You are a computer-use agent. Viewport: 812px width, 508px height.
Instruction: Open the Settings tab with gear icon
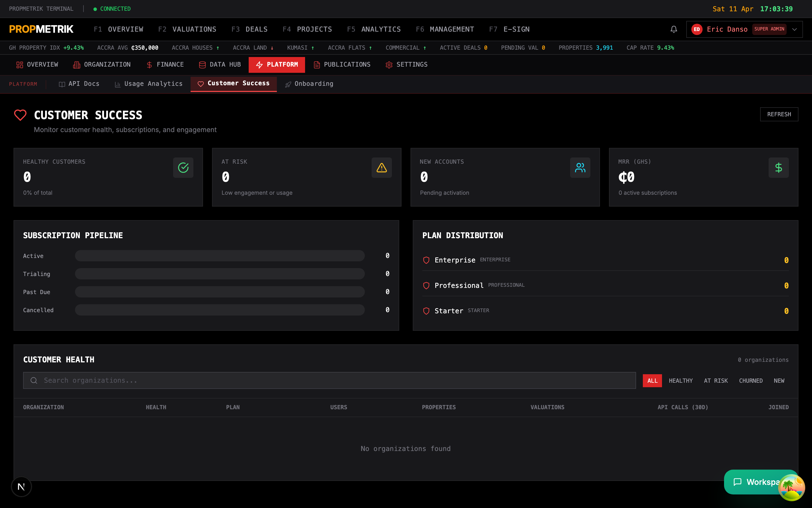406,65
